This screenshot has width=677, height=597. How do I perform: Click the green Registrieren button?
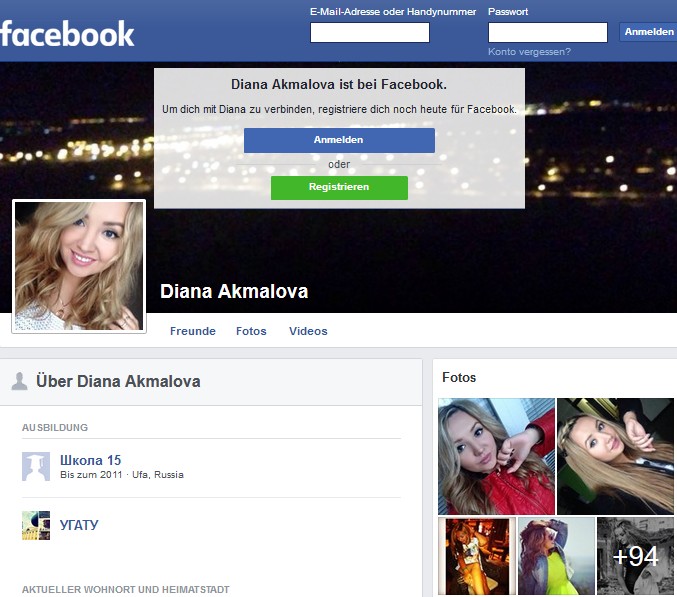(339, 187)
